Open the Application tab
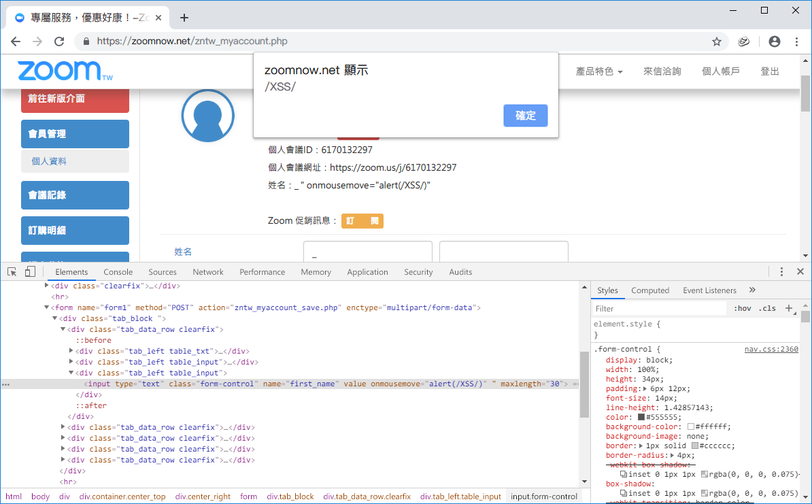The width and height of the screenshot is (812, 504). [x=368, y=272]
